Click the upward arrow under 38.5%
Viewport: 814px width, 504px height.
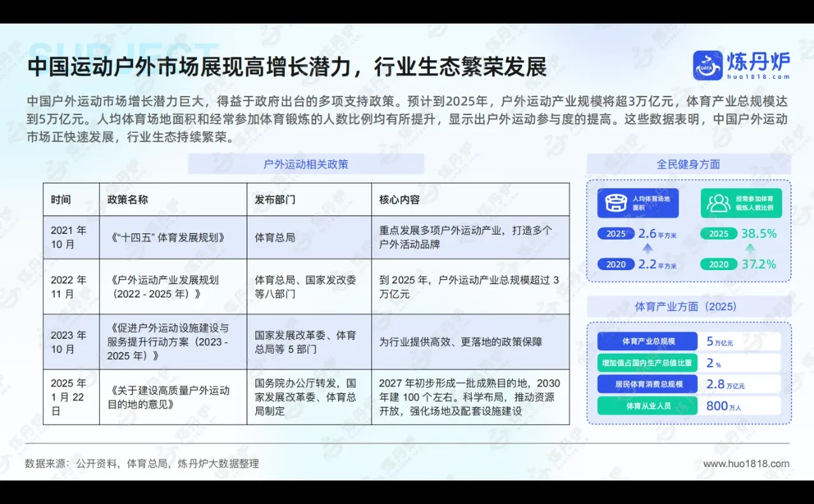750,249
